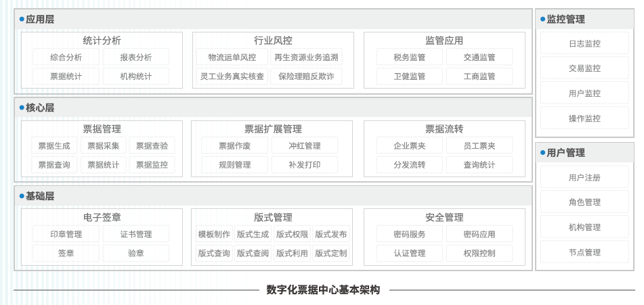Click the blue bullet beside 监控管理
The width and height of the screenshot is (644, 305).
(x=543, y=20)
